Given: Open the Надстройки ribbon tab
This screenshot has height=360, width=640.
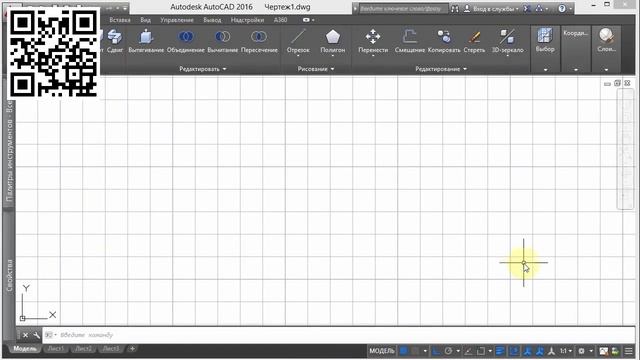Looking at the screenshot, I should click(x=247, y=20).
